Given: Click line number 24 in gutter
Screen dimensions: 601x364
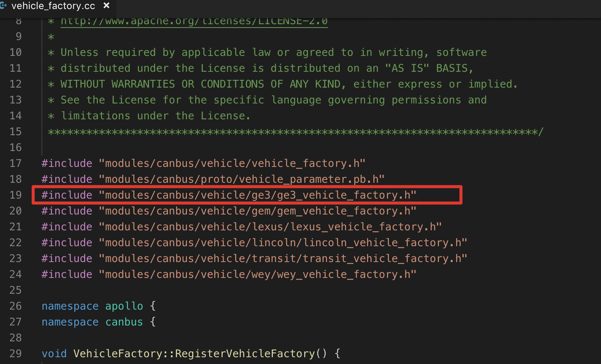Looking at the screenshot, I should [x=15, y=275].
